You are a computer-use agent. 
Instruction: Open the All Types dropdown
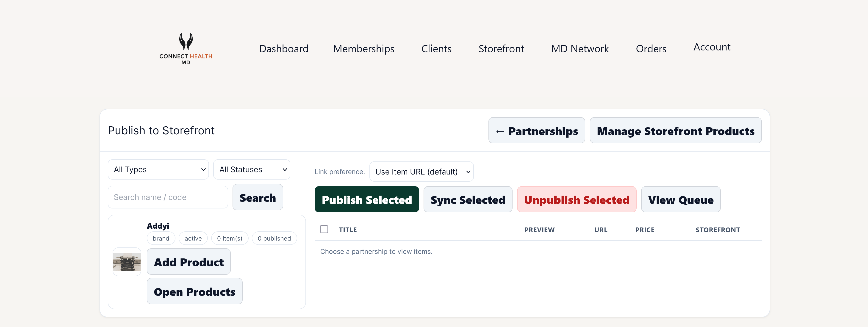158,169
